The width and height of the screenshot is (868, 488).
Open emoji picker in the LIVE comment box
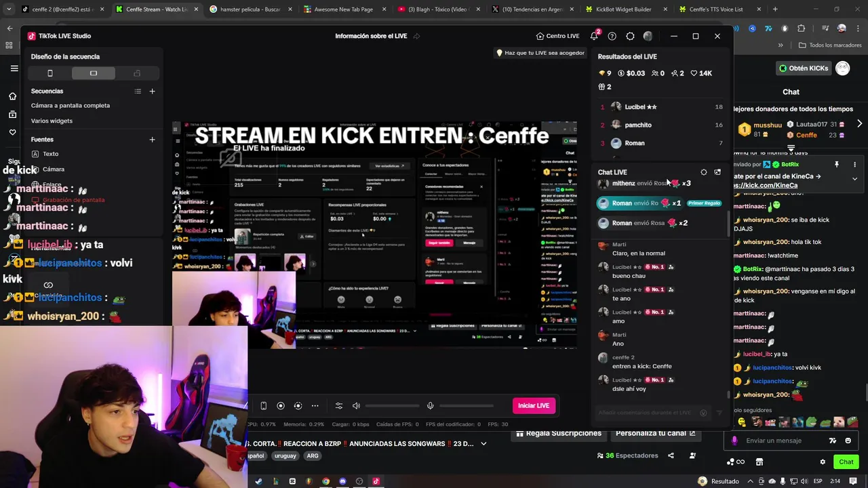(x=703, y=413)
